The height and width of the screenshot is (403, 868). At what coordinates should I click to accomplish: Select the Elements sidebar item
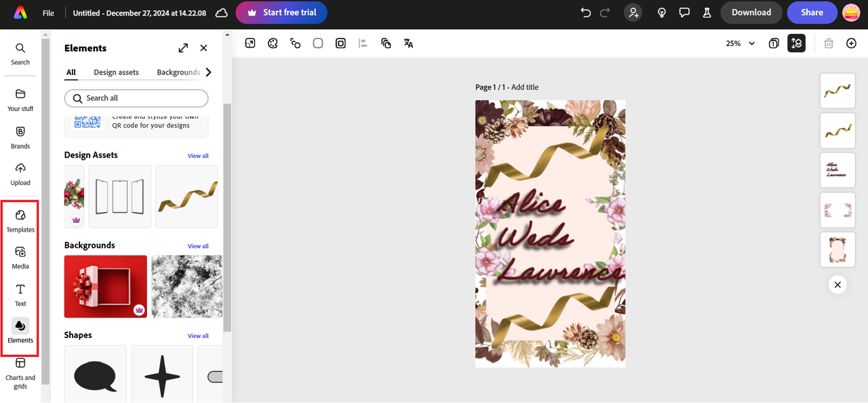click(20, 331)
